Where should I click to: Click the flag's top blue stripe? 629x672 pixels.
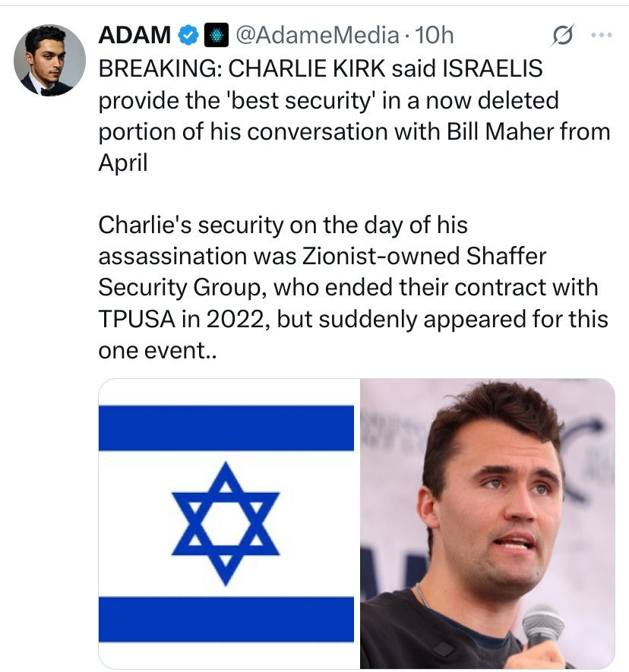[x=226, y=427]
